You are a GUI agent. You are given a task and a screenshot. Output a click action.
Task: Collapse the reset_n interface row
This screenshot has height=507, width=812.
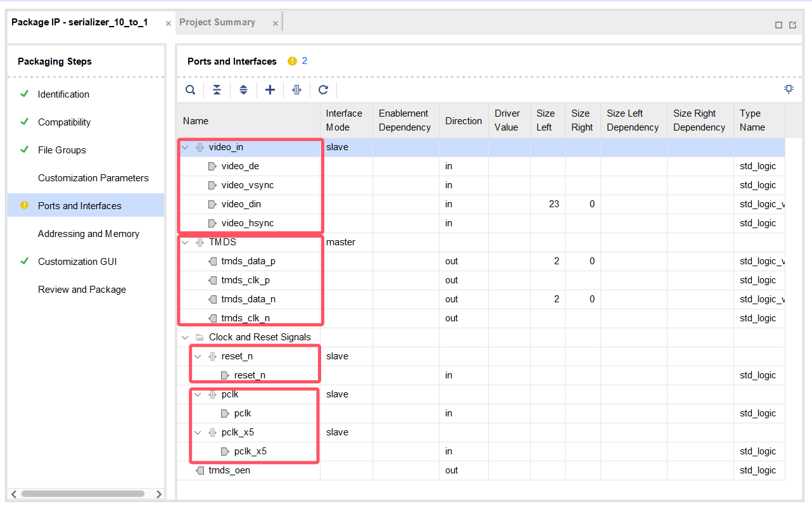click(198, 356)
